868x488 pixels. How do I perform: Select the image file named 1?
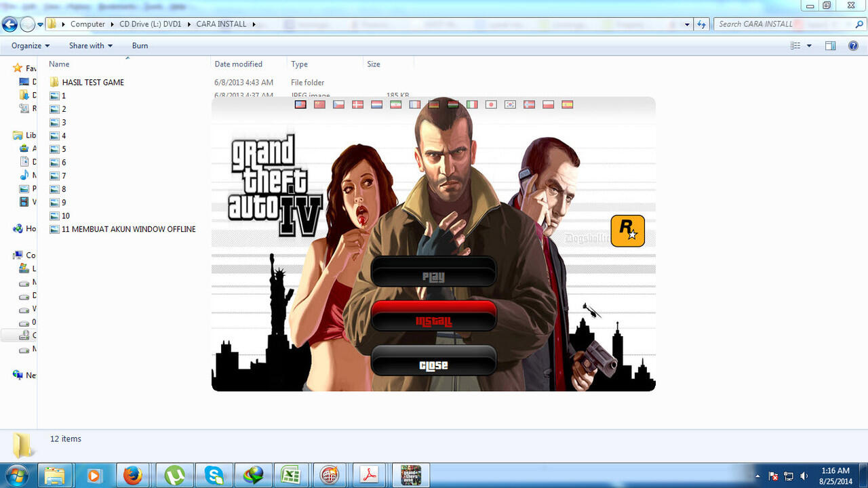click(x=58, y=96)
